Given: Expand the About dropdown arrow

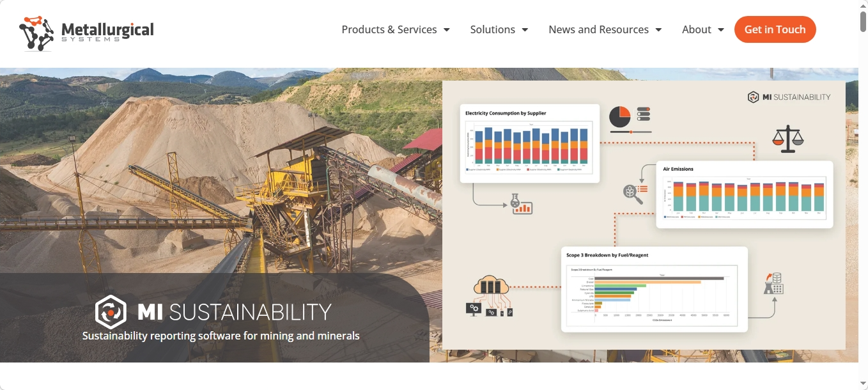Looking at the screenshot, I should click(x=721, y=30).
